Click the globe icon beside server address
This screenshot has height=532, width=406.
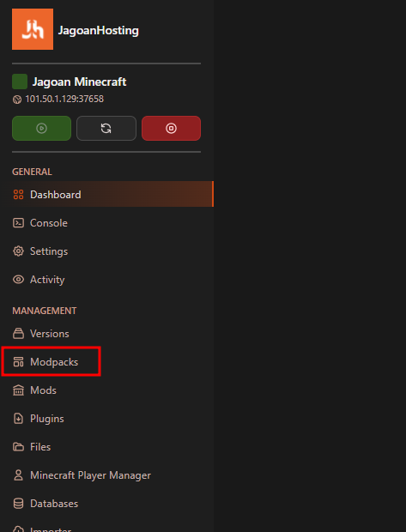[x=17, y=100]
